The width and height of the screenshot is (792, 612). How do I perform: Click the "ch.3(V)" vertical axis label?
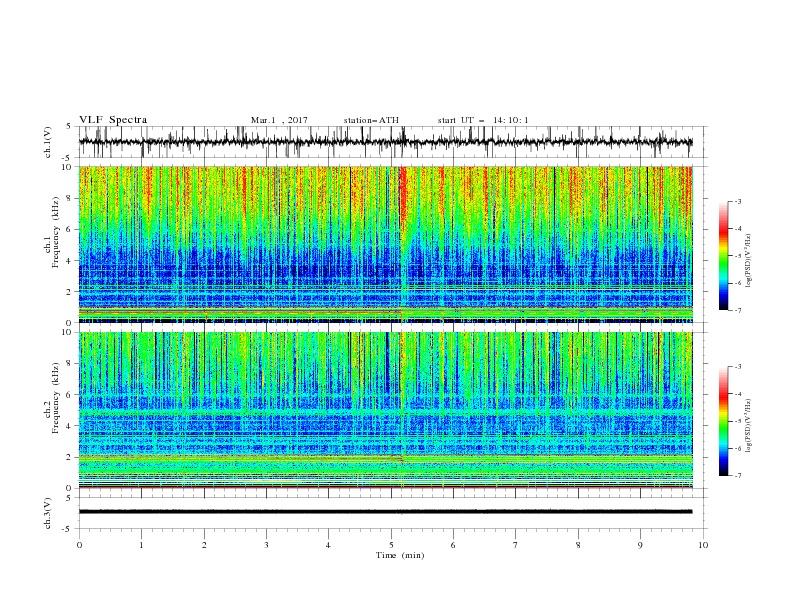point(48,513)
